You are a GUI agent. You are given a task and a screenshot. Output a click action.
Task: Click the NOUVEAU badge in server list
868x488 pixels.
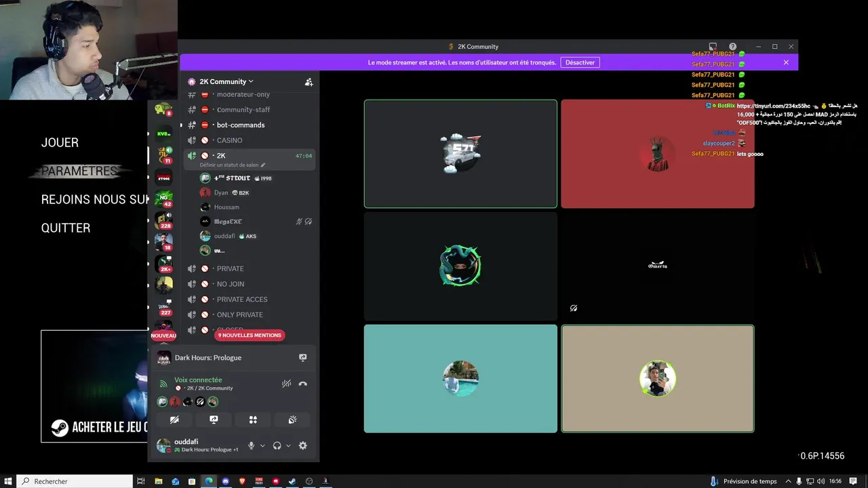tap(163, 335)
